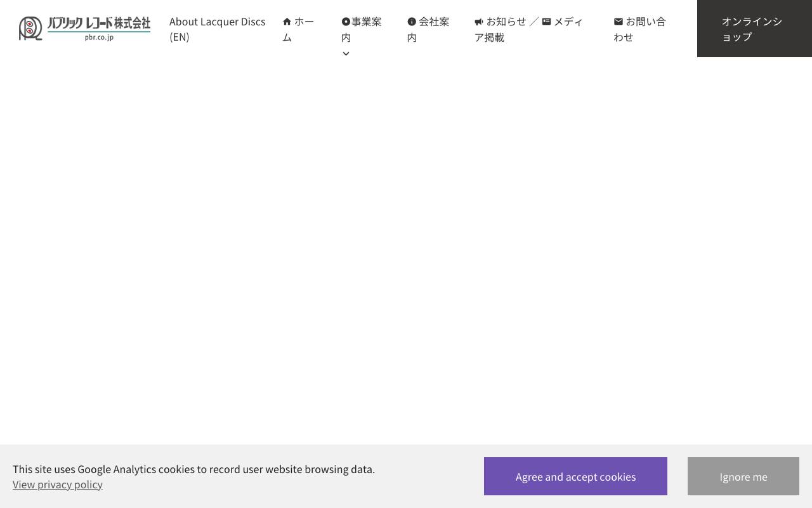812x508 pixels.
Task: Open the 事業案内 menu item
Action: point(362,29)
